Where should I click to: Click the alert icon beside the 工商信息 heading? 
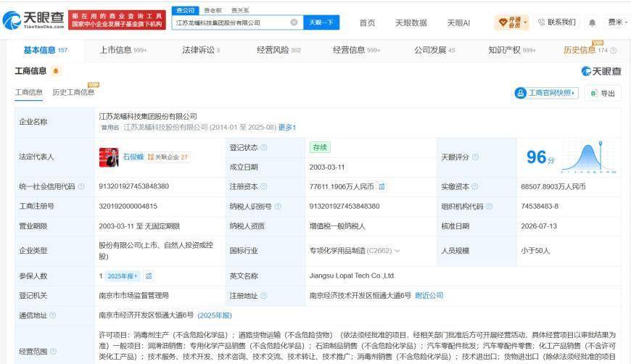coord(56,71)
